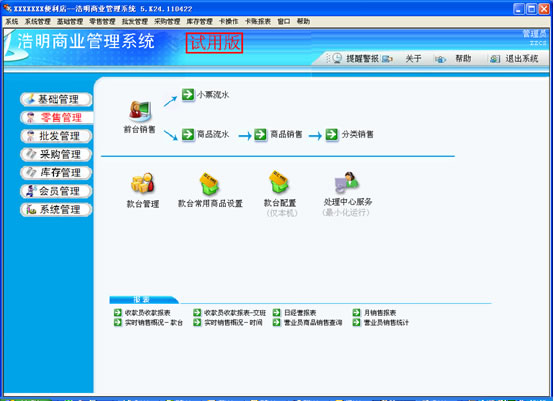554x401 pixels.
Task: Open the 前台销售 front desk sales icon
Action: click(x=140, y=111)
